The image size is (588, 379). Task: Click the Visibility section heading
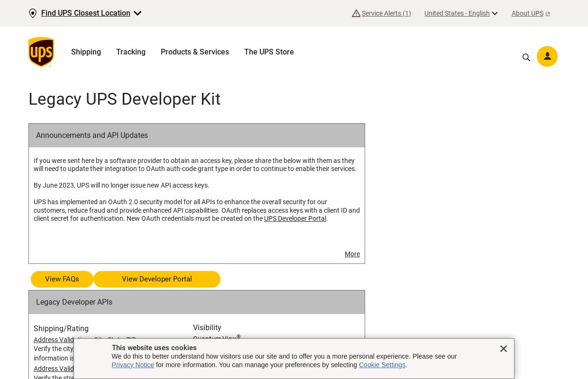(x=207, y=327)
